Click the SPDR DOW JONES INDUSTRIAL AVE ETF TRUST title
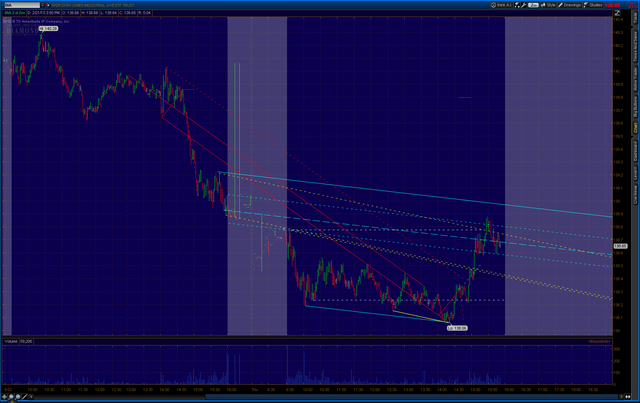640x403 pixels. pos(93,5)
